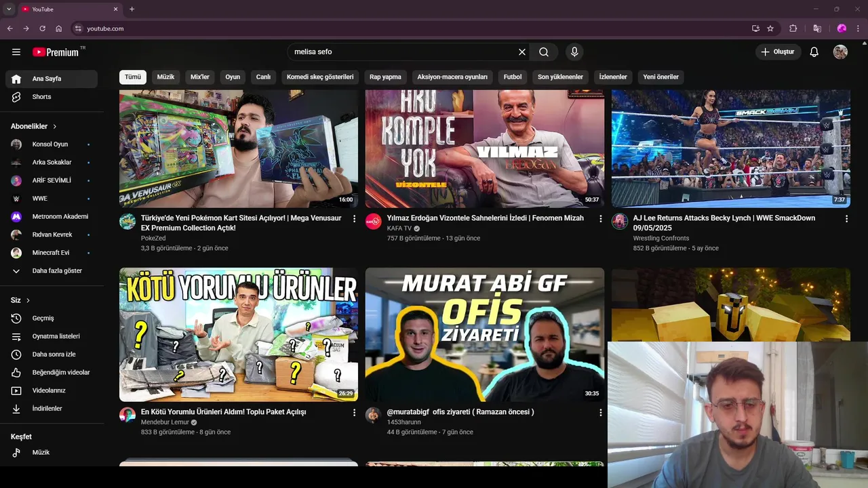Open Oynatma listeleri playlists
Screen dimensions: 868x488
52,336
